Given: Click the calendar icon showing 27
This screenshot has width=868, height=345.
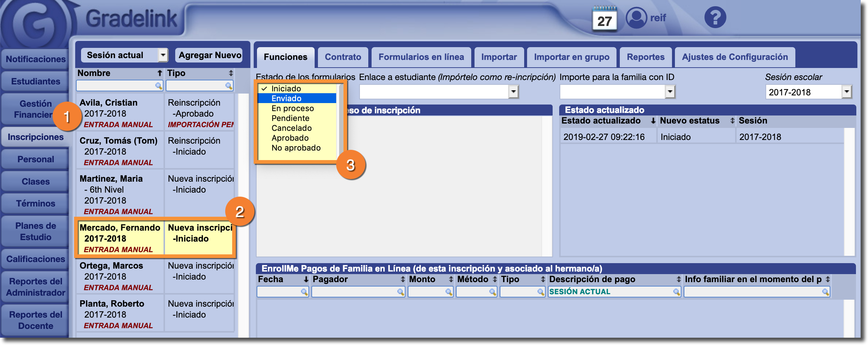Looking at the screenshot, I should click(x=604, y=19).
